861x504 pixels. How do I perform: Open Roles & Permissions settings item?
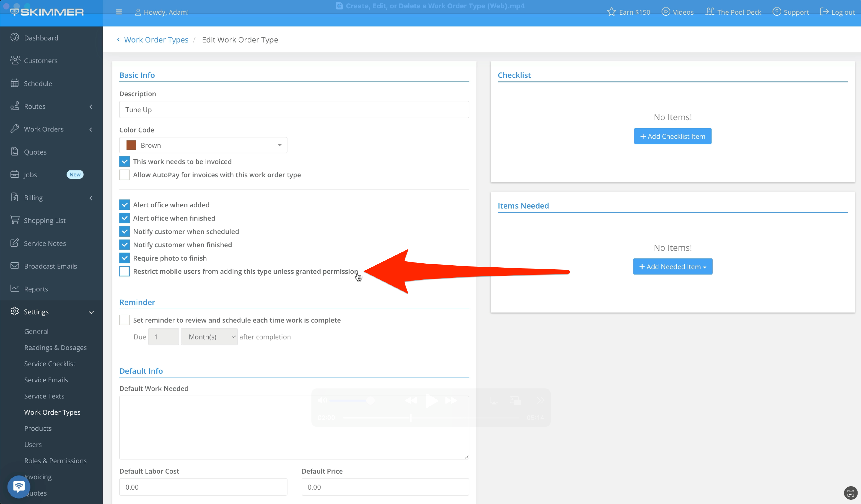pyautogui.click(x=55, y=461)
